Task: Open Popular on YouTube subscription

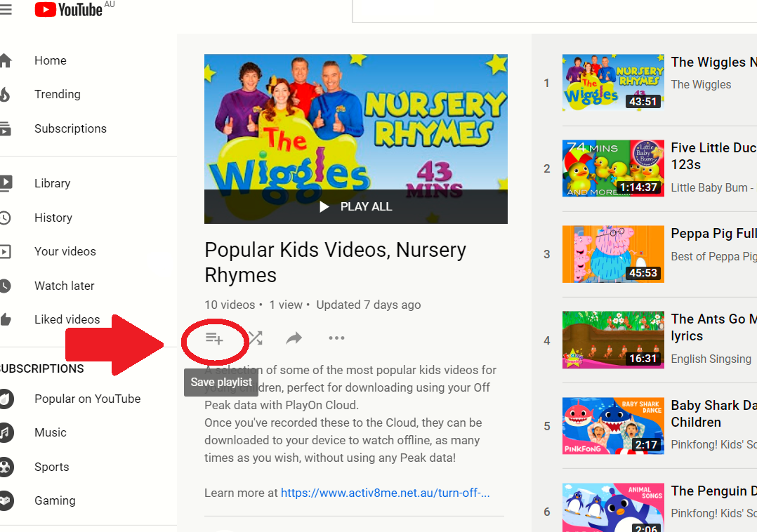Action: 87,399
